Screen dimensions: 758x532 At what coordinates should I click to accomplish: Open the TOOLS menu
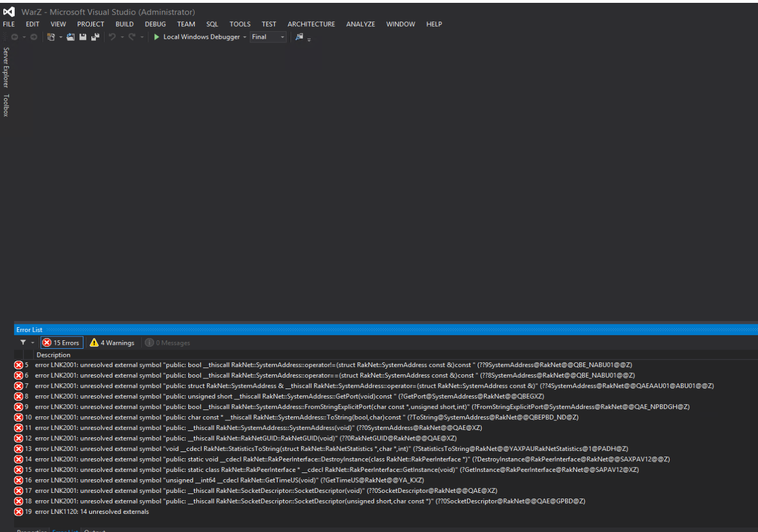240,24
